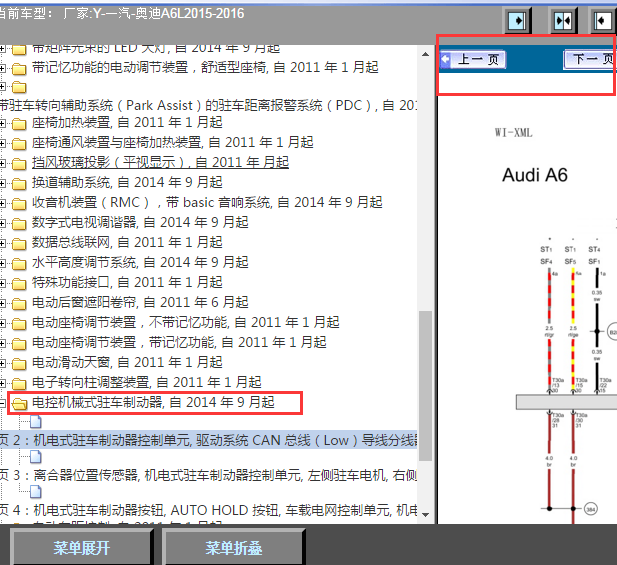Click the expand-right-panel arrow icon
The image size is (617, 565).
(x=603, y=20)
